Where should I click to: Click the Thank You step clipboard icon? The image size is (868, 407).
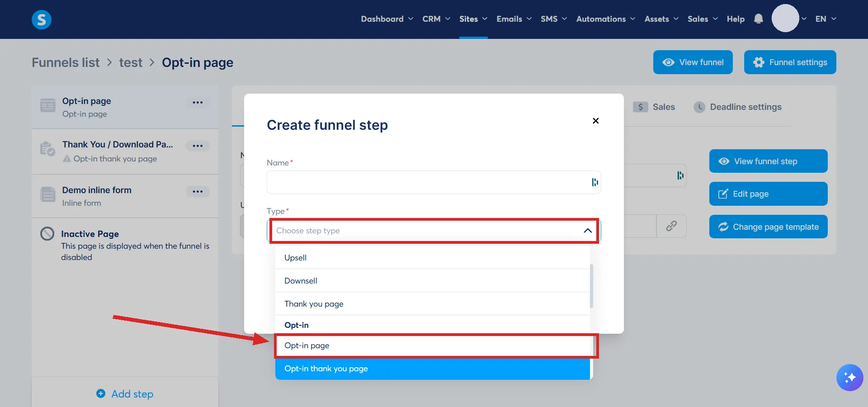[x=47, y=149]
